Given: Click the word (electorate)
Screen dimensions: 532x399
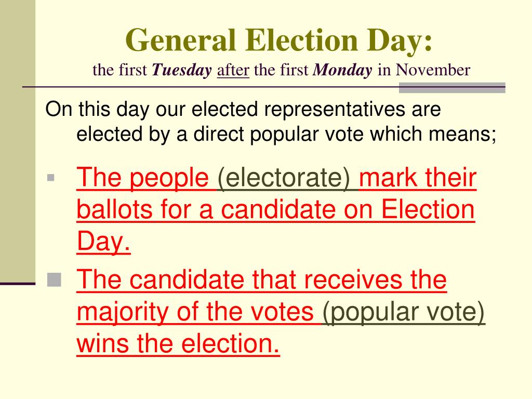Looking at the screenshot, I should (284, 178).
